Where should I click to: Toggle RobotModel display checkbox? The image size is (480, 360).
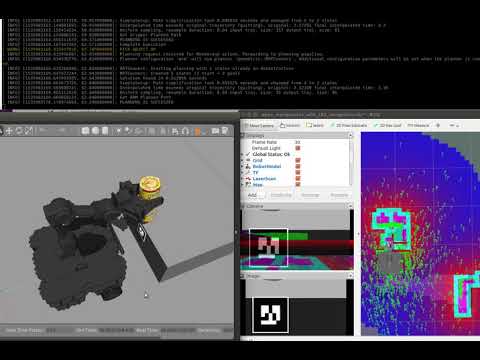[298, 166]
